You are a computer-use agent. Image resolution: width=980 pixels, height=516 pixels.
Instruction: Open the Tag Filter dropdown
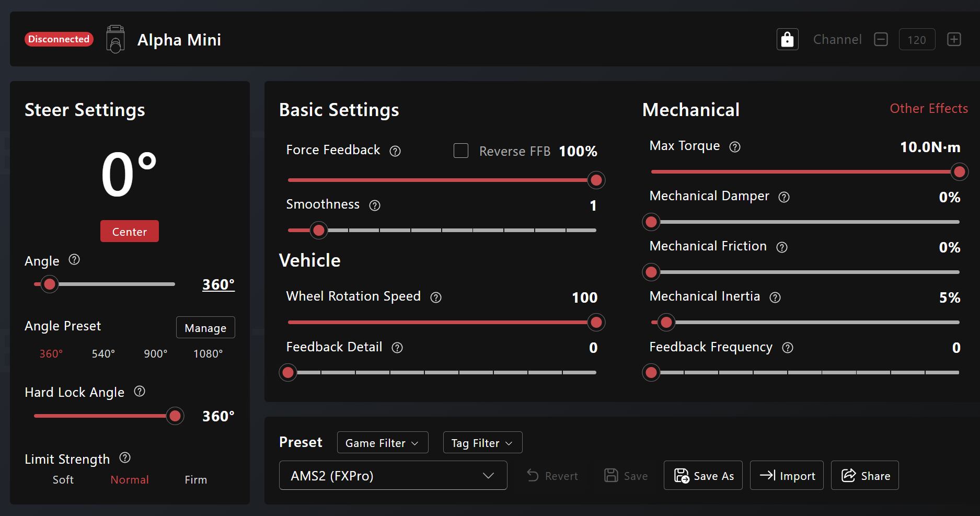482,442
